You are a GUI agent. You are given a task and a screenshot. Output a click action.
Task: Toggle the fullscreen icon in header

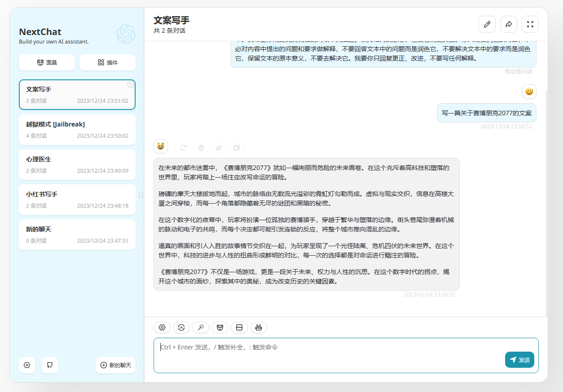(530, 24)
